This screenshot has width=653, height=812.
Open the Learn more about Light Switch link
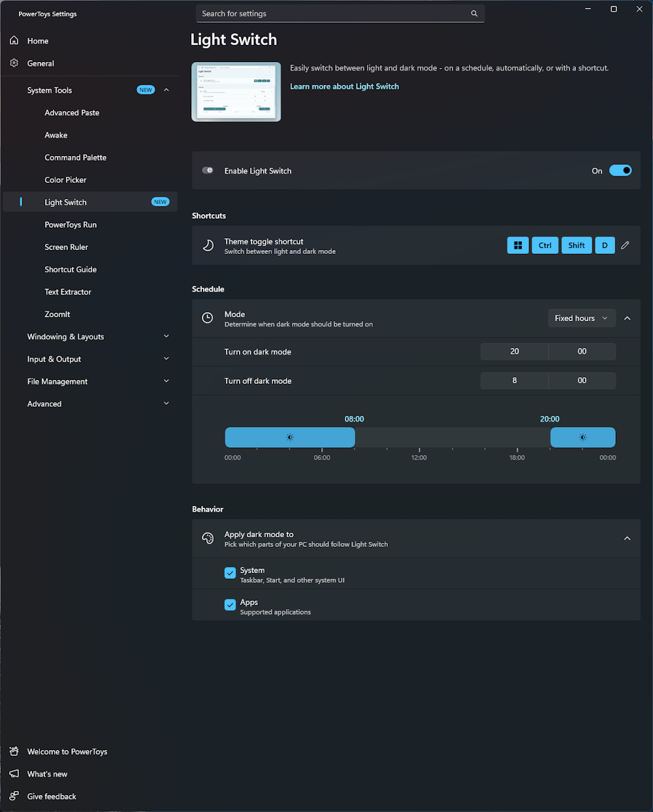pyautogui.click(x=344, y=86)
